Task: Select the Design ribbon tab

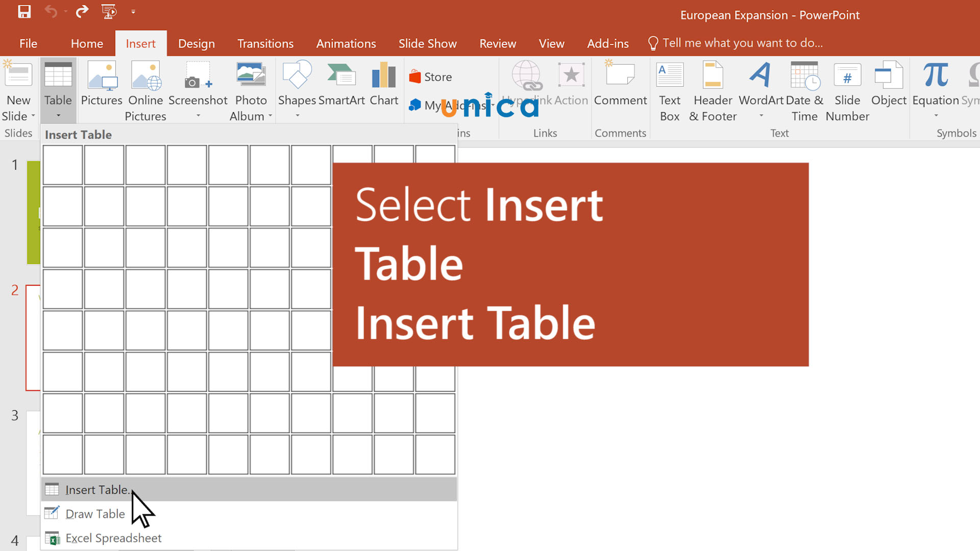Action: pyautogui.click(x=195, y=42)
